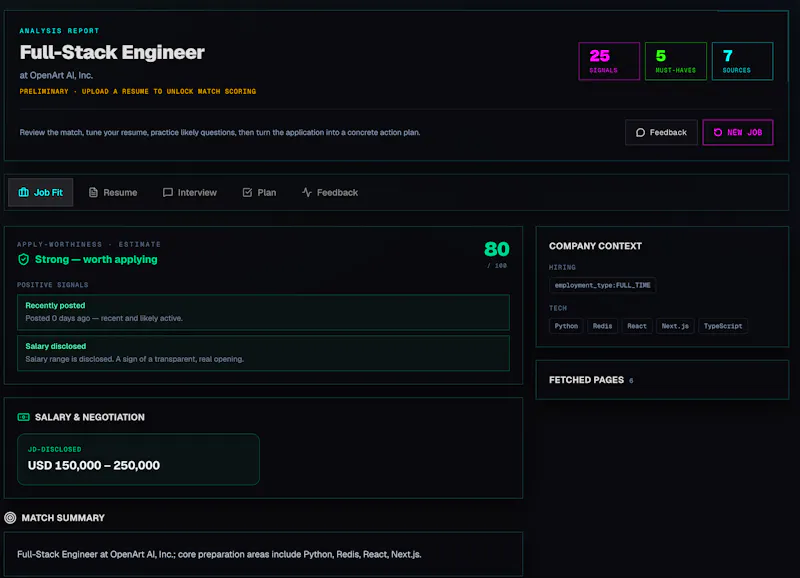Click the employment_type:FULL_TIME tag
The width and height of the screenshot is (800, 578).
(x=603, y=285)
